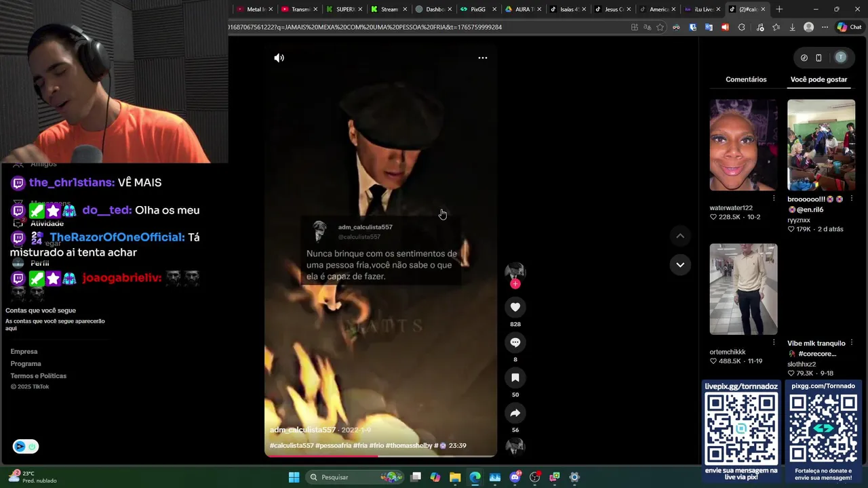
Task: Open Edge settings and more menu
Action: click(825, 27)
